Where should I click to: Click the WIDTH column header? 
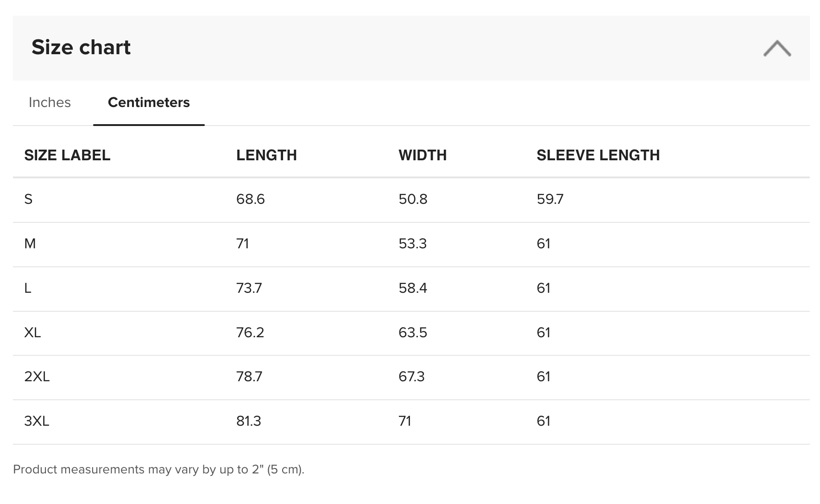[423, 155]
